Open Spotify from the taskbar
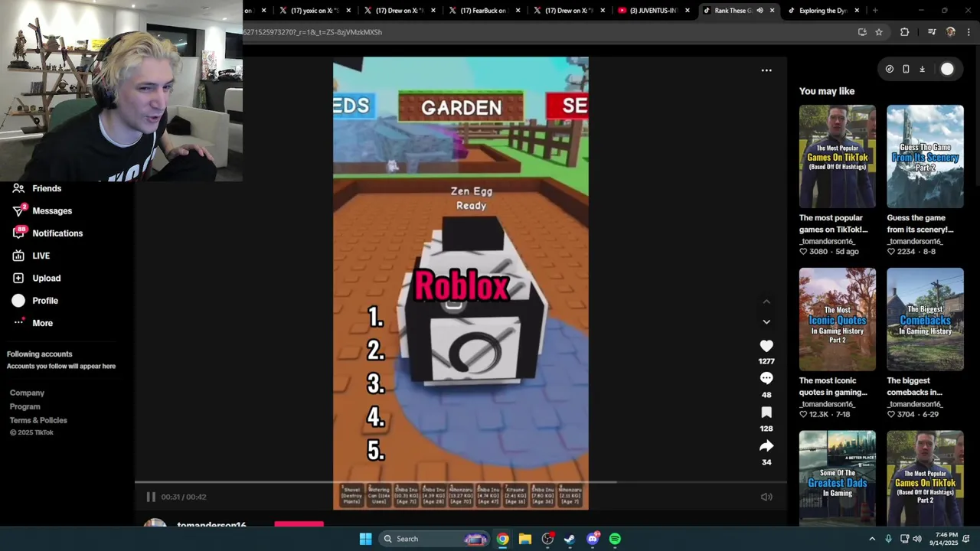This screenshot has width=980, height=551. pyautogui.click(x=615, y=539)
